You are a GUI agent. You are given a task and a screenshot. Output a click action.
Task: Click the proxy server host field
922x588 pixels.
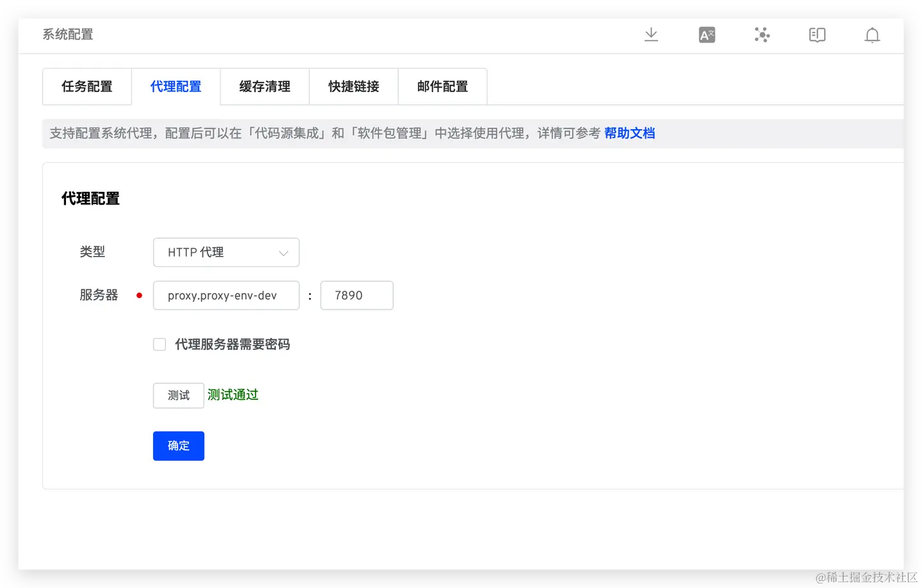pos(226,296)
